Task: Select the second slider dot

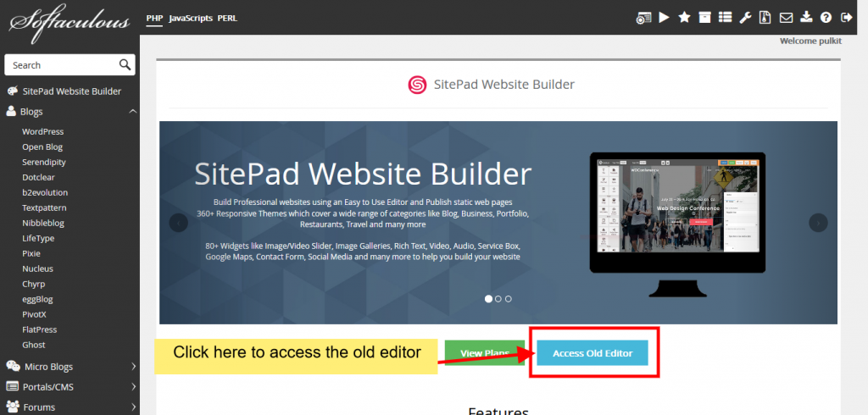Action: tap(498, 299)
